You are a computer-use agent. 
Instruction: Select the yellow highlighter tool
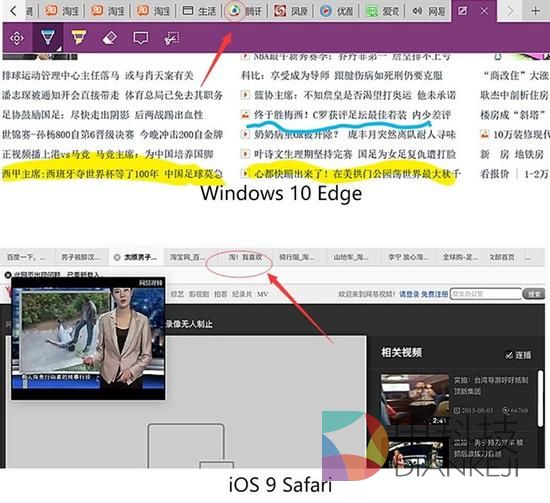[x=79, y=37]
